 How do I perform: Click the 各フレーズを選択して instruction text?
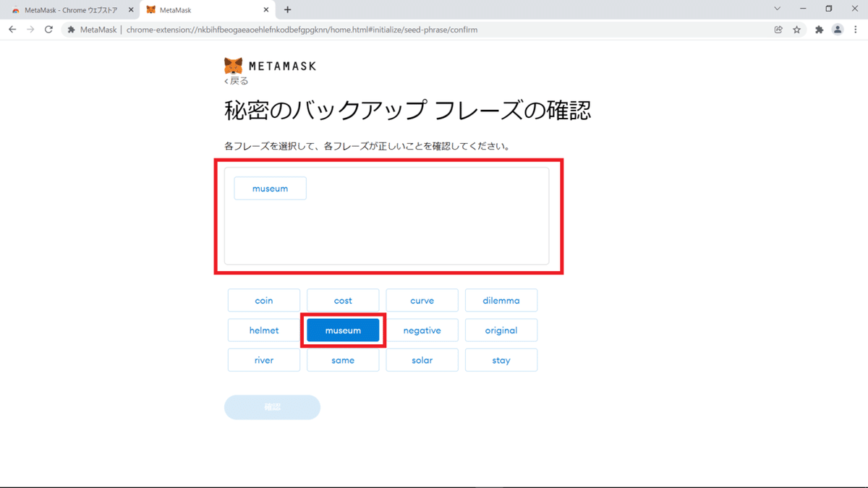367,146
